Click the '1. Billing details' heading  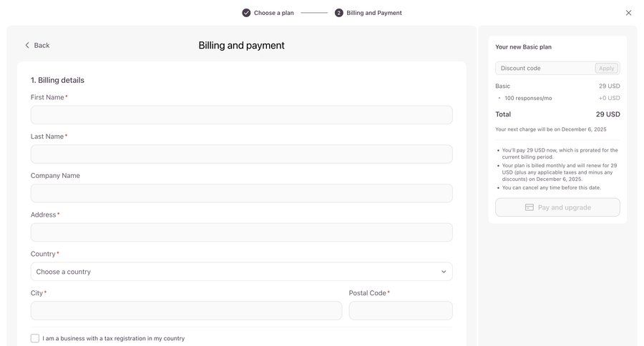pos(57,80)
